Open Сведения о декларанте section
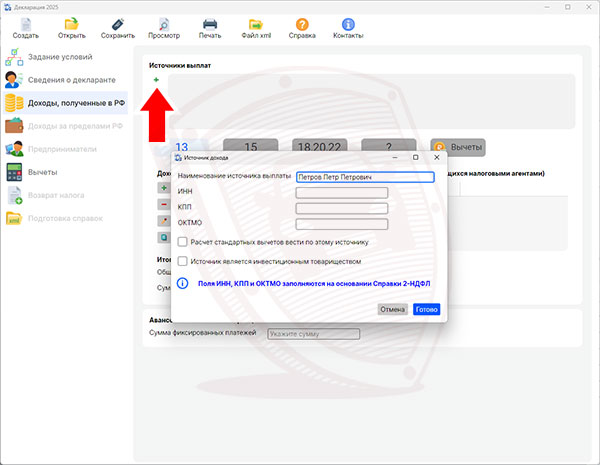This screenshot has width=600, height=465. point(70,79)
